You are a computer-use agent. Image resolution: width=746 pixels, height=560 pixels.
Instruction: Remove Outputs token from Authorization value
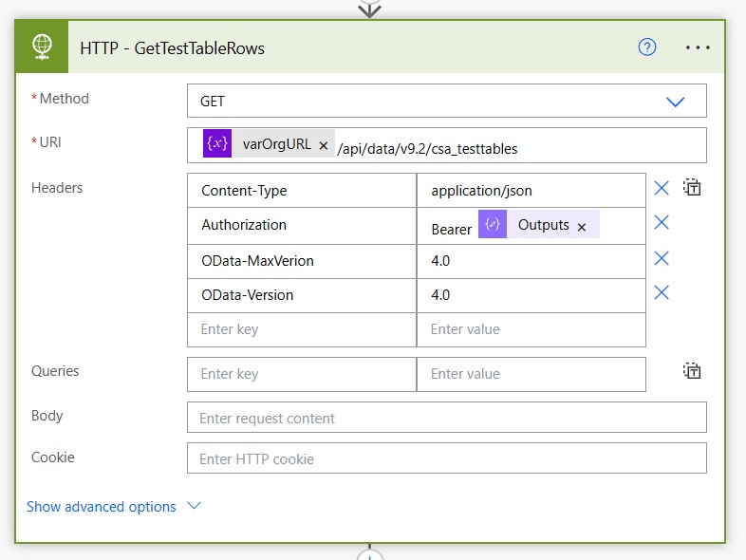(582, 227)
